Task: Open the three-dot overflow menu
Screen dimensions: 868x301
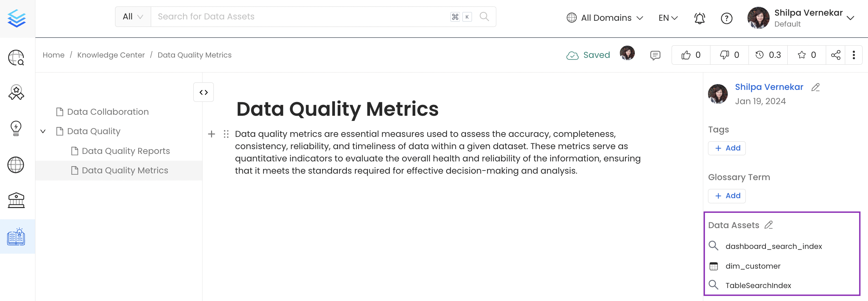Action: point(854,54)
